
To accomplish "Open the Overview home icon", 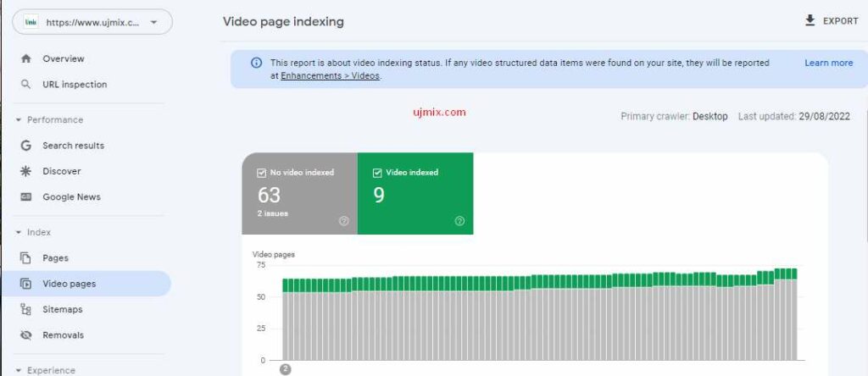I will 25,58.
